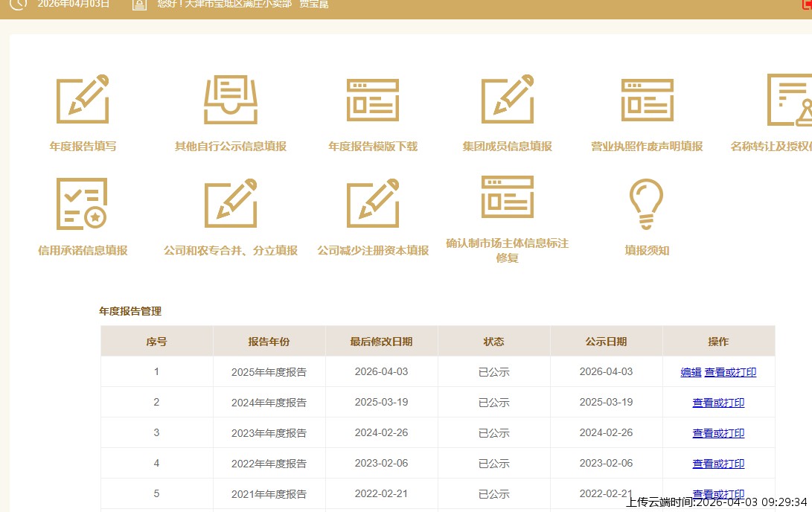Open 年度报告模版下载 icon
This screenshot has height=512, width=812.
coord(373,100)
